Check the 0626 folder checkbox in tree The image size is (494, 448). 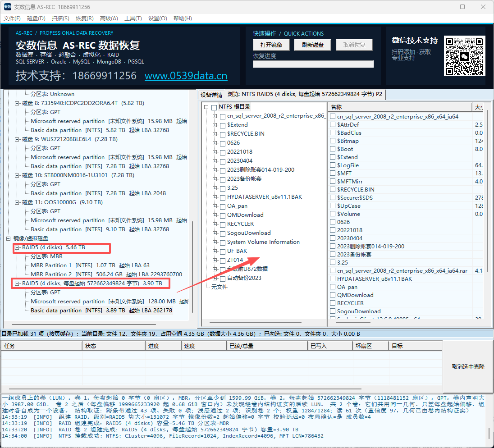tap(222, 143)
